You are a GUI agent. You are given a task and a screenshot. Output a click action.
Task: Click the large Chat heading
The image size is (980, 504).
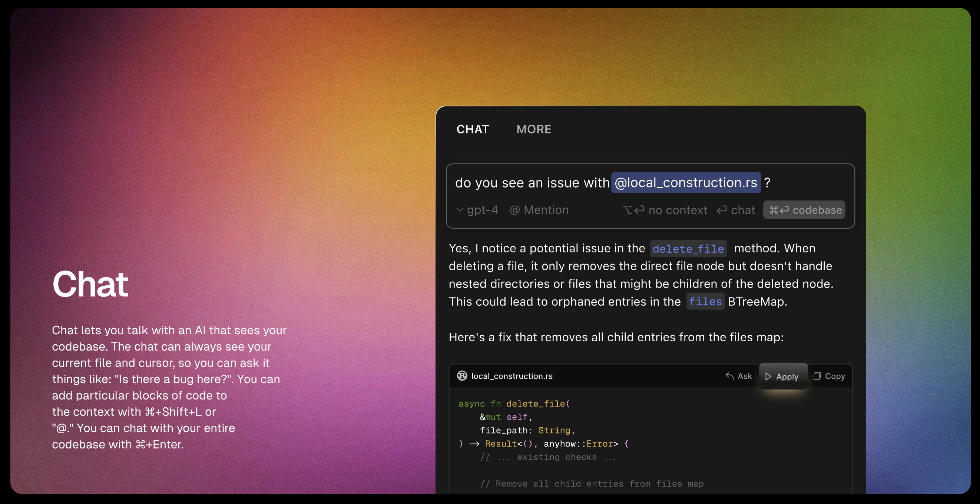tap(90, 284)
